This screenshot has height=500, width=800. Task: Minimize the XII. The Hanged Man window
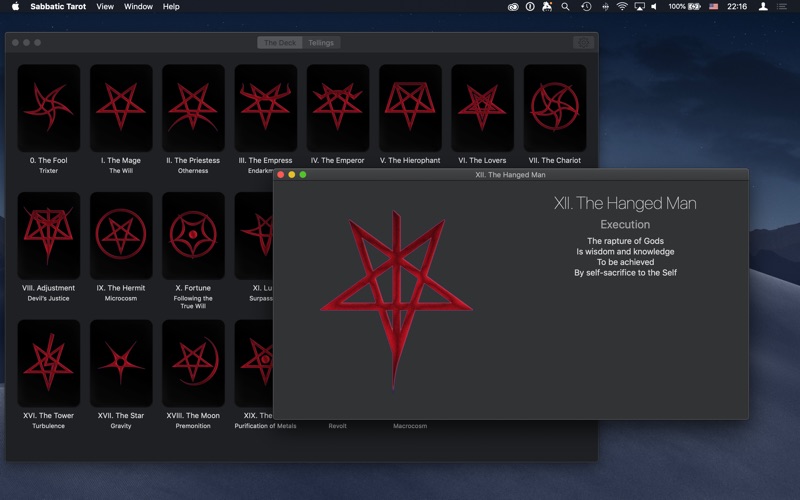pos(292,174)
